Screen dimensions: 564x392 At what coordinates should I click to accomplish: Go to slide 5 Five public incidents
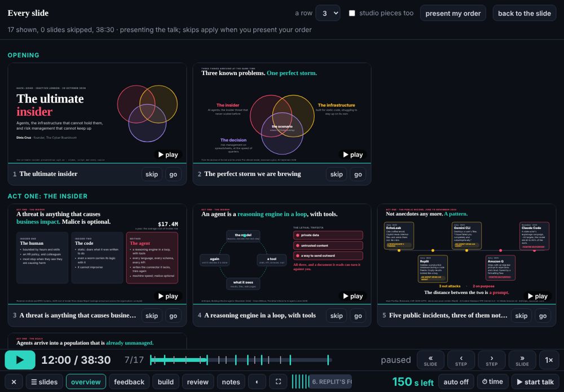543,316
